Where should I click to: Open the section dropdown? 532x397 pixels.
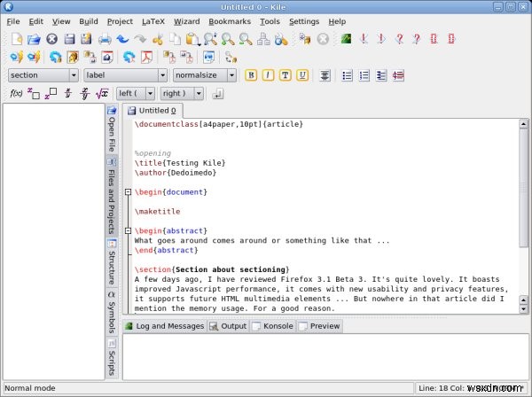(43, 75)
